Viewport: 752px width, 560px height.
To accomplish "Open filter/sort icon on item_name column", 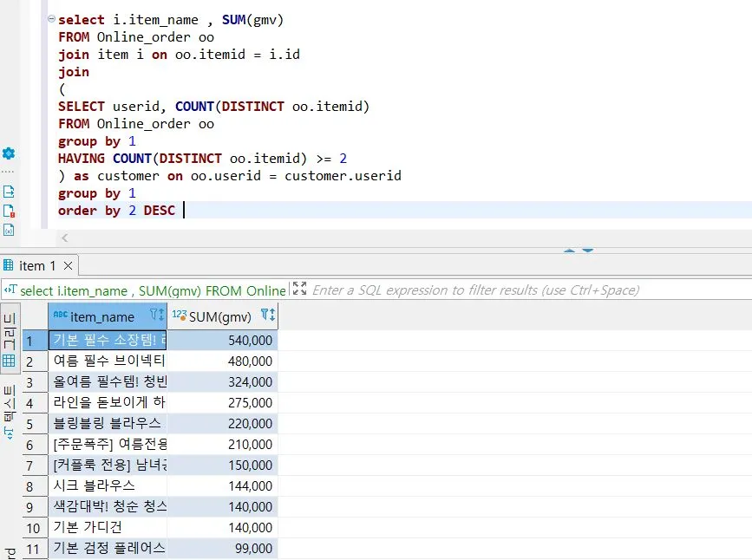I will click(x=157, y=315).
